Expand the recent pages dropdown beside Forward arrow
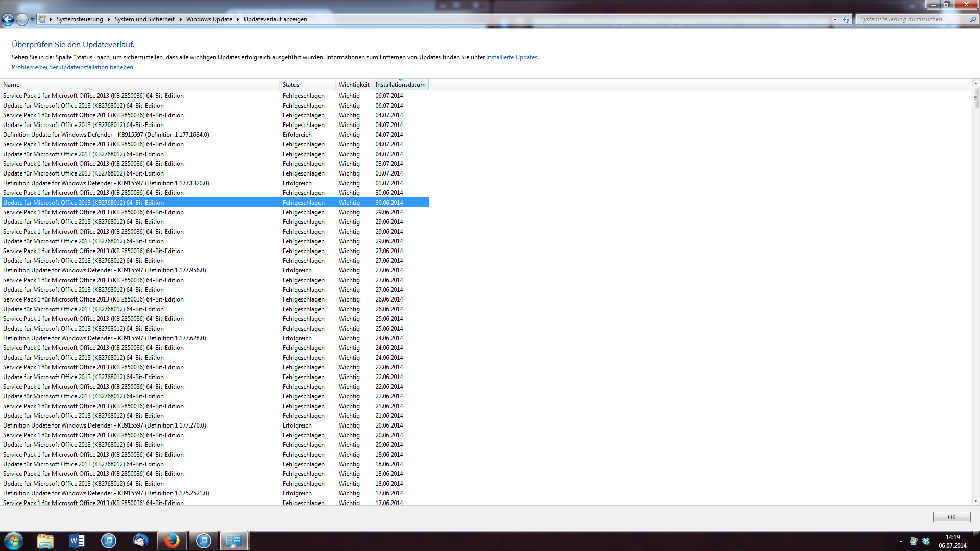 (32, 19)
